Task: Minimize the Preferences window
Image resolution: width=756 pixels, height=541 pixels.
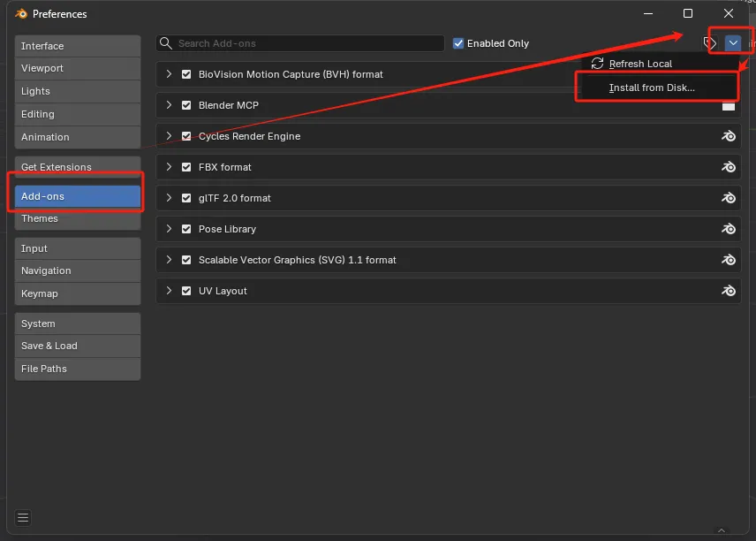Action: pyautogui.click(x=648, y=13)
